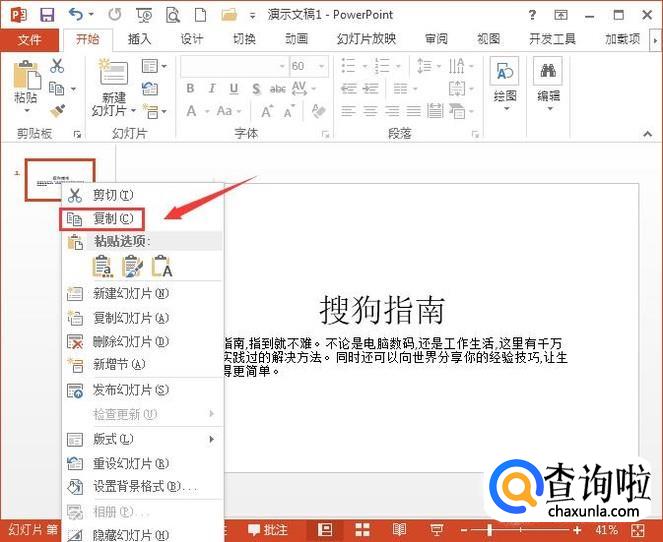Open slide Layout dropdown in ribbon

[154, 66]
